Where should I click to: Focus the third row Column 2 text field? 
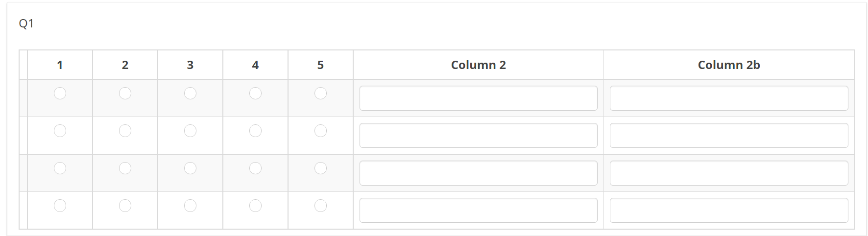pyautogui.click(x=478, y=173)
